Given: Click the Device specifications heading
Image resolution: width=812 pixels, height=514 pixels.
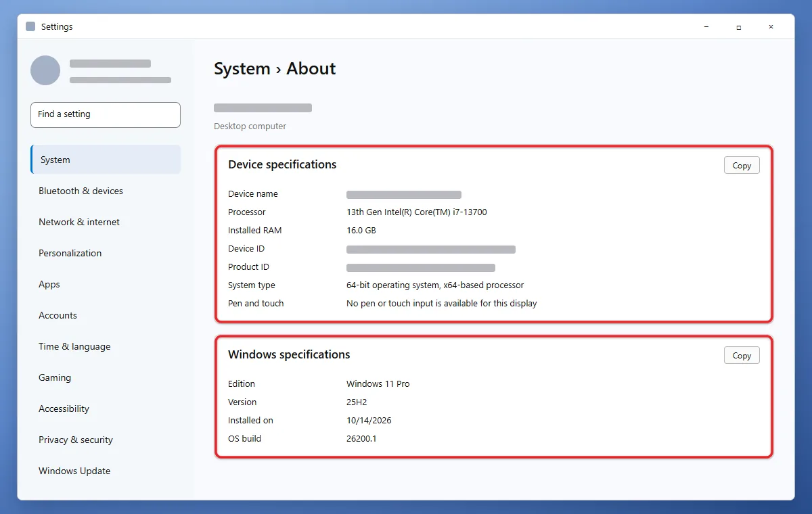Looking at the screenshot, I should tap(282, 164).
